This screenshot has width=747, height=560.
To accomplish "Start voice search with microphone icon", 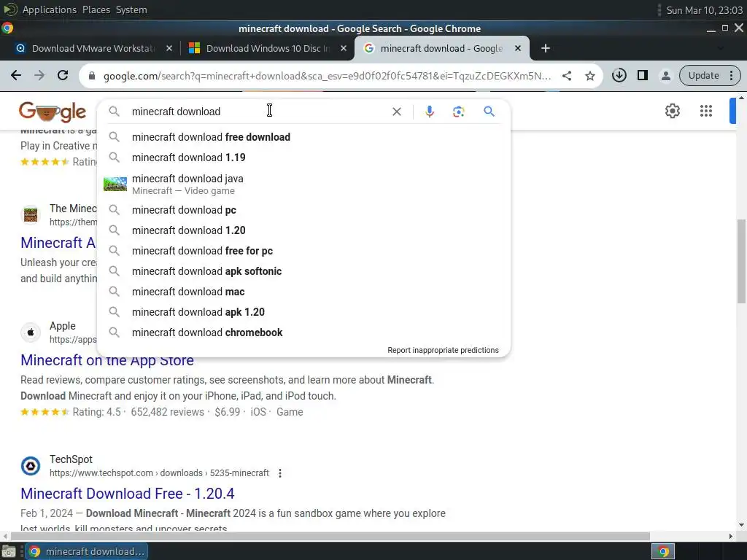I will [x=429, y=112].
